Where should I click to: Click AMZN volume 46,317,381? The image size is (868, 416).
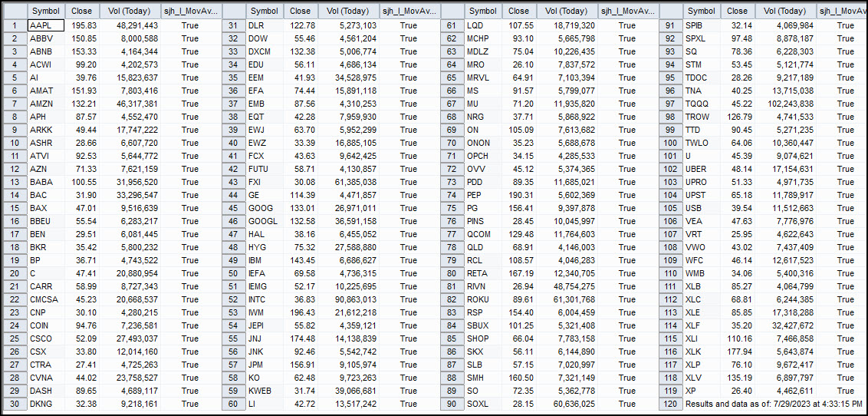(130, 104)
